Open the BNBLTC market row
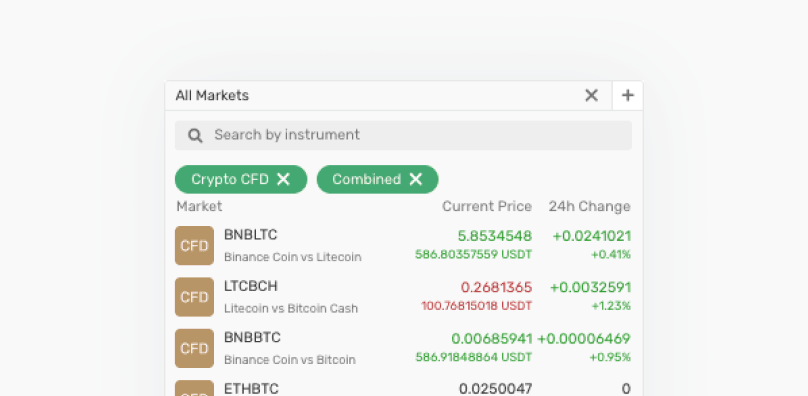 [403, 245]
